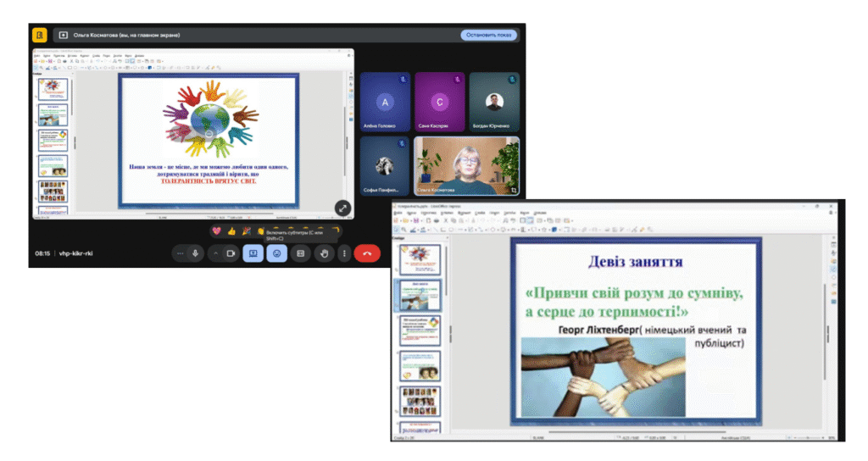This screenshot has height=461, width=868.
Task: Select Богдан Юрченко's participant tile
Action: coord(494,102)
